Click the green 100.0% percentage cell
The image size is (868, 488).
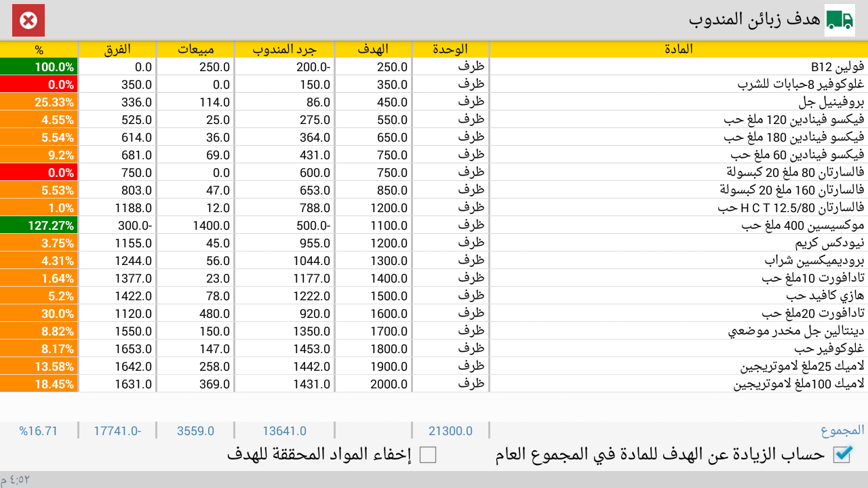click(39, 66)
